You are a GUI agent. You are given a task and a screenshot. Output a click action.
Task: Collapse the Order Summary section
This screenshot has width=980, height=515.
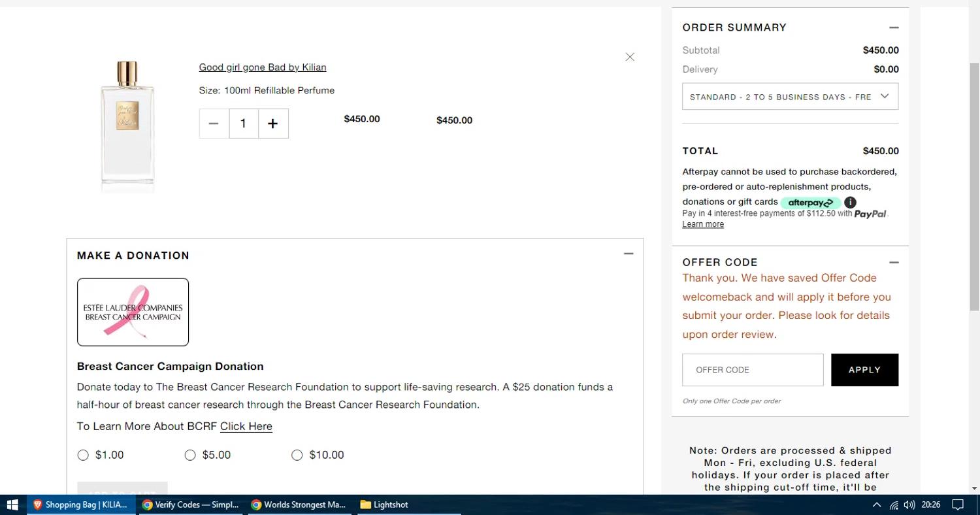pos(894,27)
